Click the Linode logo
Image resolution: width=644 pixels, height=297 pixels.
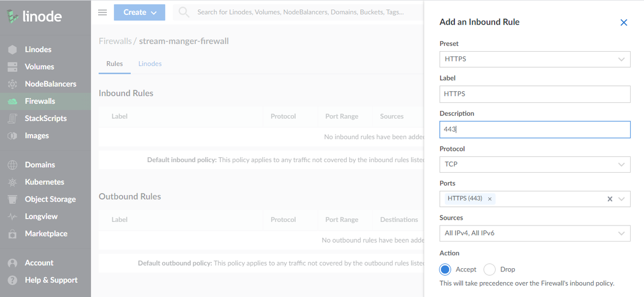34,17
